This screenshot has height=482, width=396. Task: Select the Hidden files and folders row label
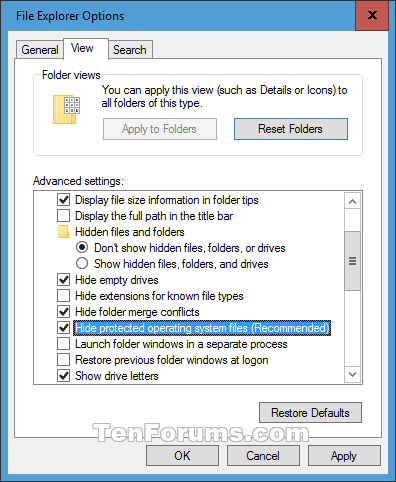[130, 232]
